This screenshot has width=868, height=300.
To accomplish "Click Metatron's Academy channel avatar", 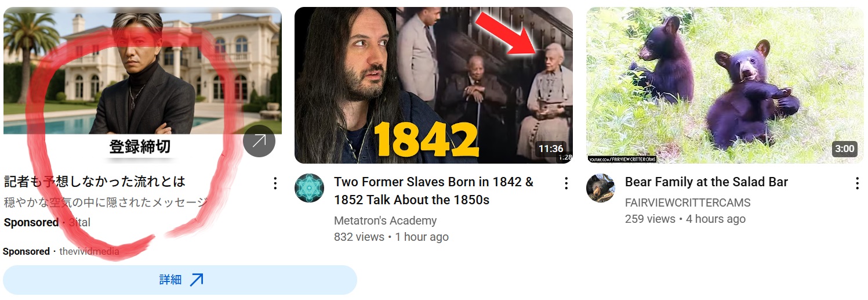I will [x=309, y=188].
